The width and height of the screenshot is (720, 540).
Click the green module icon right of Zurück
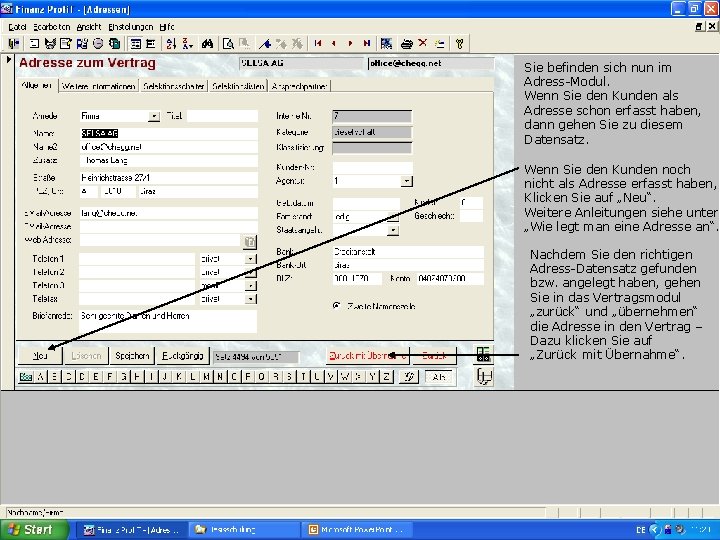pyautogui.click(x=483, y=354)
